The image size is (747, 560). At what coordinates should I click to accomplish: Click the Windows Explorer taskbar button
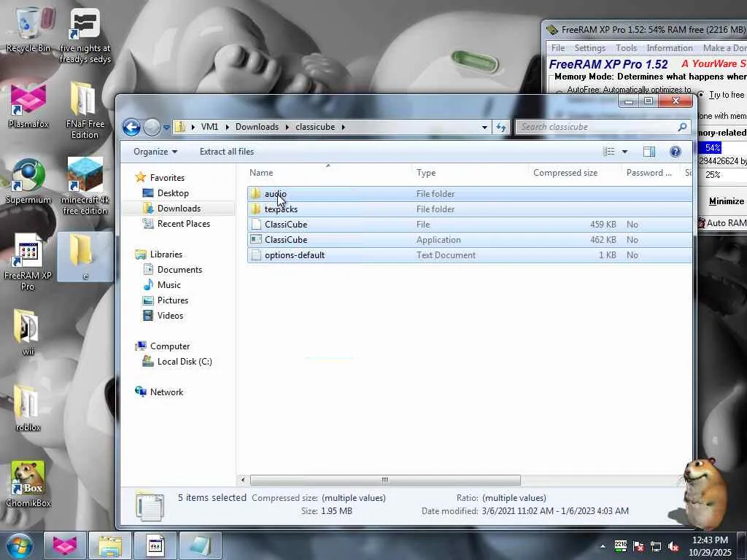pyautogui.click(x=110, y=545)
